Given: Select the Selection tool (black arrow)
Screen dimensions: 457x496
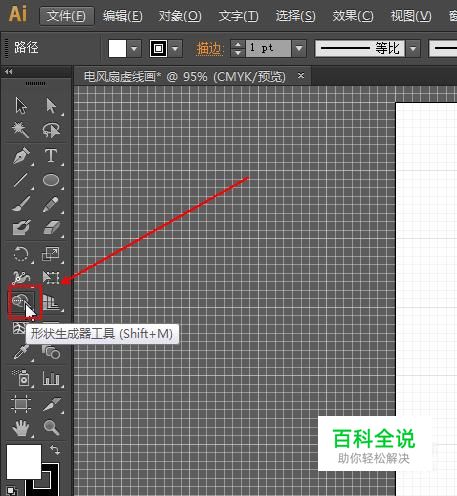Looking at the screenshot, I should [21, 106].
